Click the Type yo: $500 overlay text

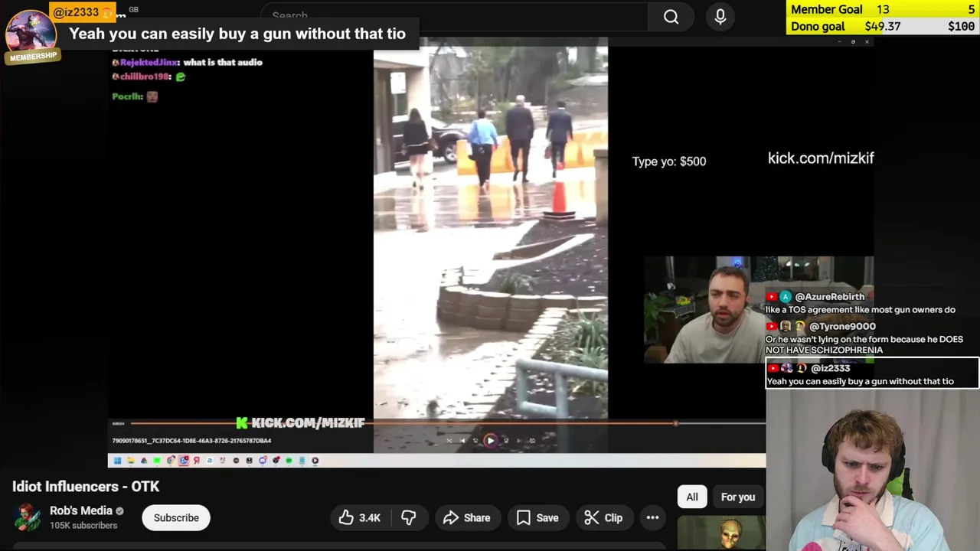click(669, 161)
